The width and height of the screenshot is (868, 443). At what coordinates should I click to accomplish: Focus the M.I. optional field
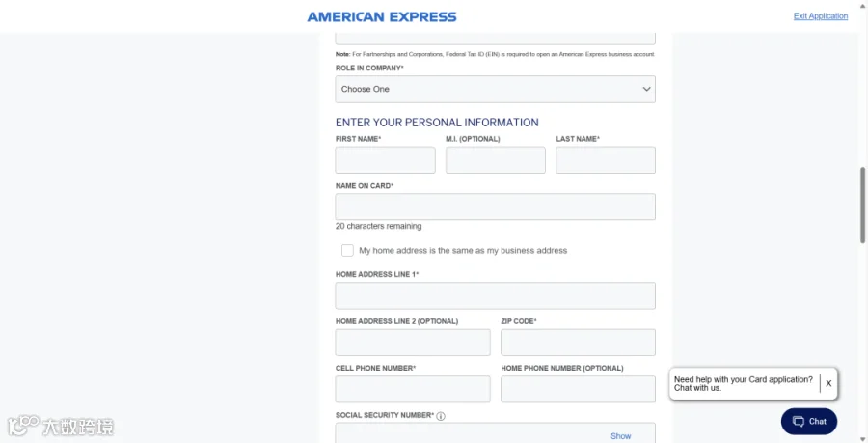(x=496, y=160)
